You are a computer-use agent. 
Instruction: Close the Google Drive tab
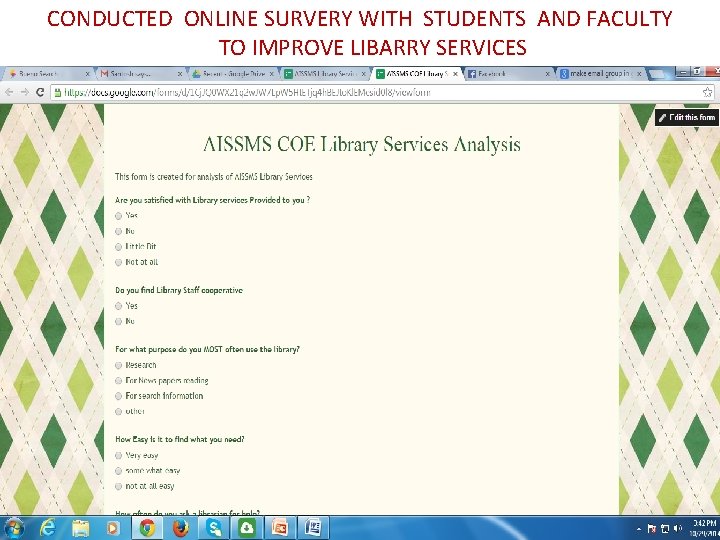click(271, 74)
